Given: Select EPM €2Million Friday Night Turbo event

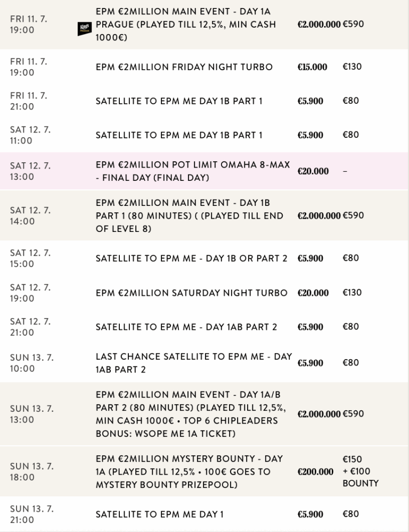Looking at the screenshot, I should [x=184, y=67].
